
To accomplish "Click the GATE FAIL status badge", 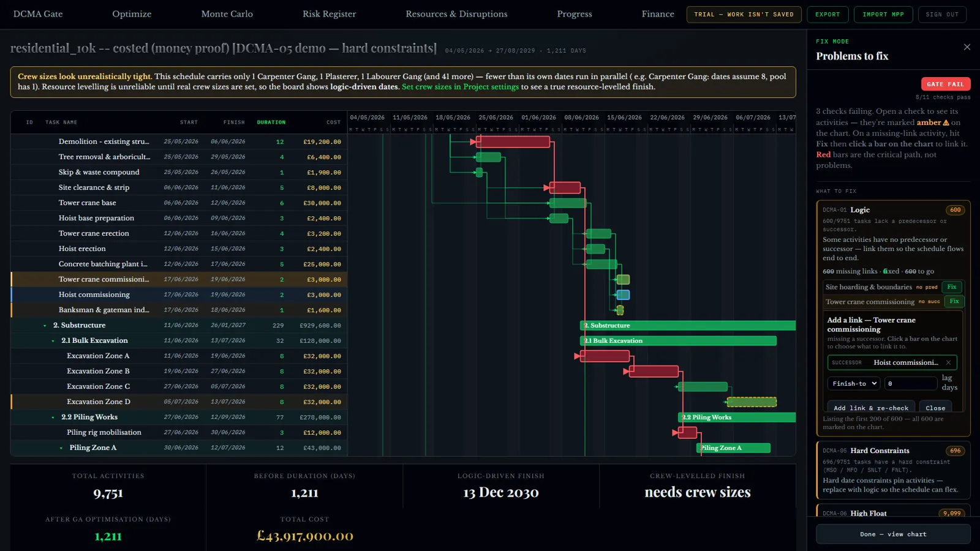I will 945,84.
